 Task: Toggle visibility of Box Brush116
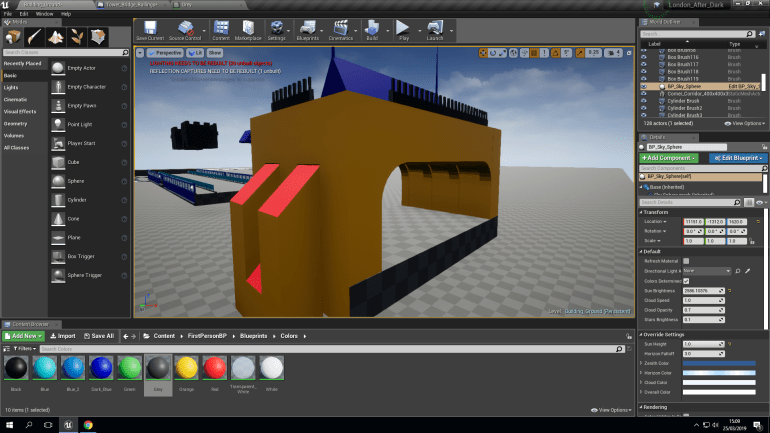(x=644, y=57)
